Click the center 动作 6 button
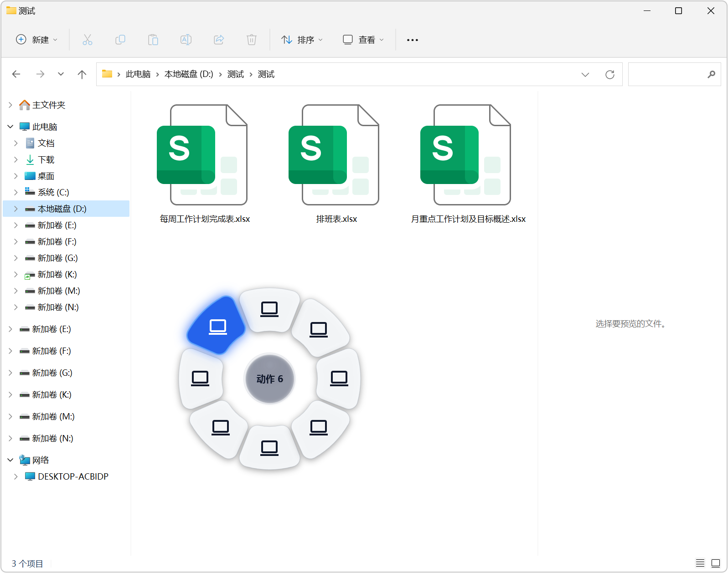 270,379
